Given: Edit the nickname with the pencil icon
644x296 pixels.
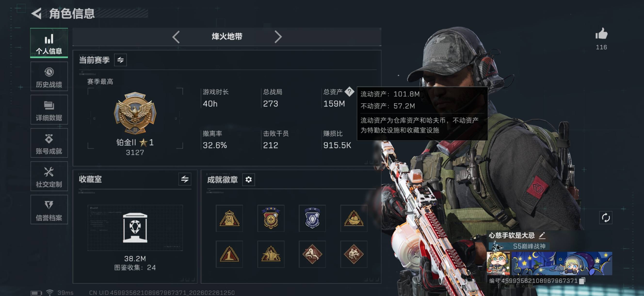Looking at the screenshot, I should click(542, 235).
